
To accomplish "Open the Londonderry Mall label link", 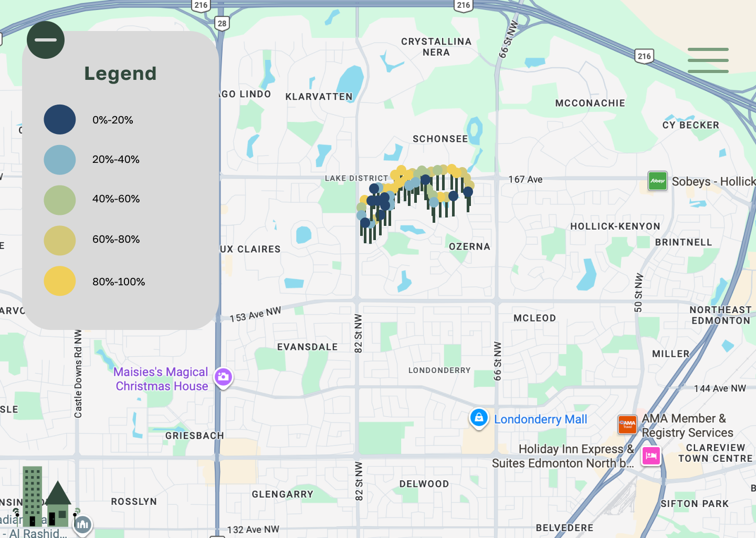I will click(x=541, y=419).
